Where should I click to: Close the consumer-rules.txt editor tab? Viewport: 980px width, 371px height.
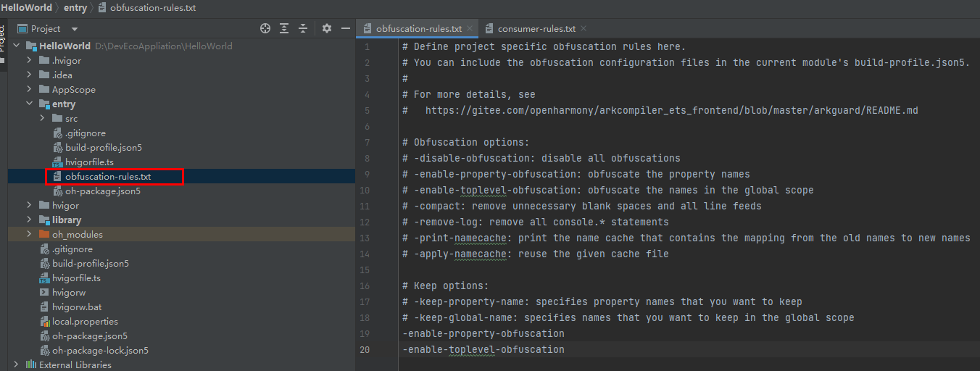[x=584, y=29]
